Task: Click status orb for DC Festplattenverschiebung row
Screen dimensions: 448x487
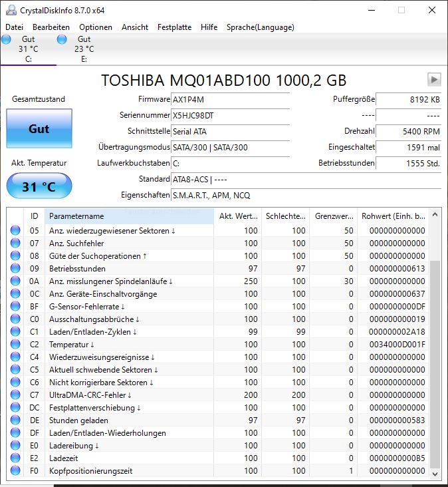Action: pyautogui.click(x=15, y=407)
